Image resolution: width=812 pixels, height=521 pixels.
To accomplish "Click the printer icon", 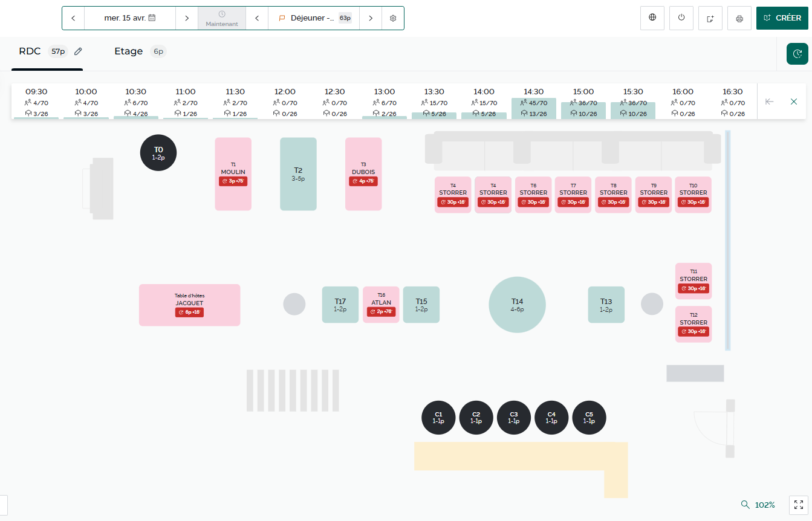I will point(739,18).
